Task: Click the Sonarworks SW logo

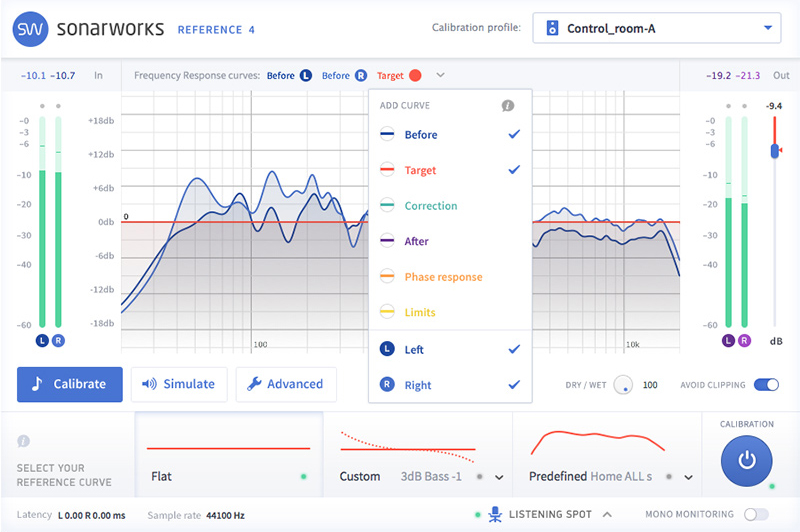Action: (30, 29)
